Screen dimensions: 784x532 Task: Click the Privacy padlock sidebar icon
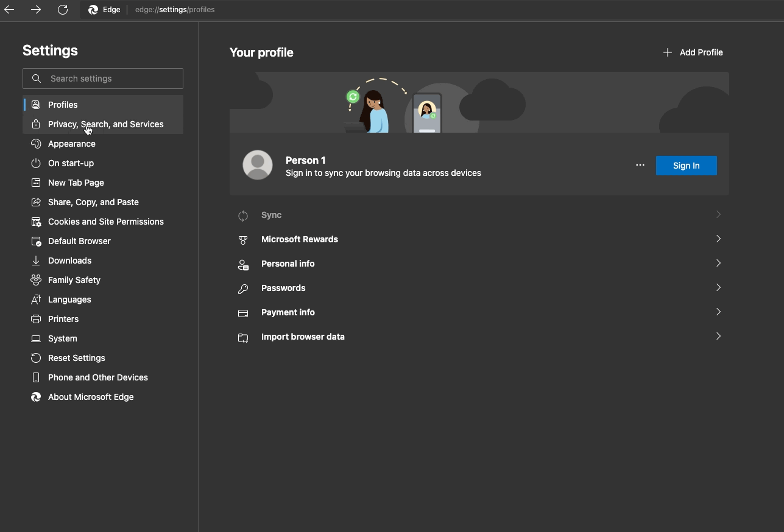36,124
